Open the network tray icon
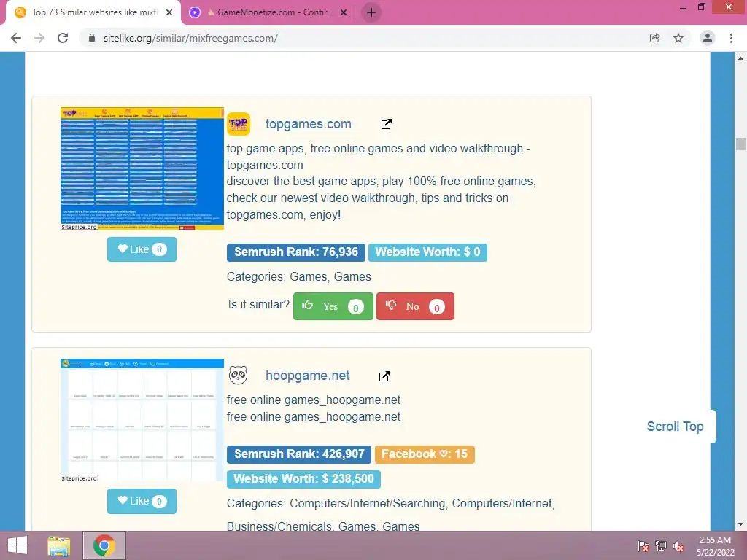 tap(661, 546)
